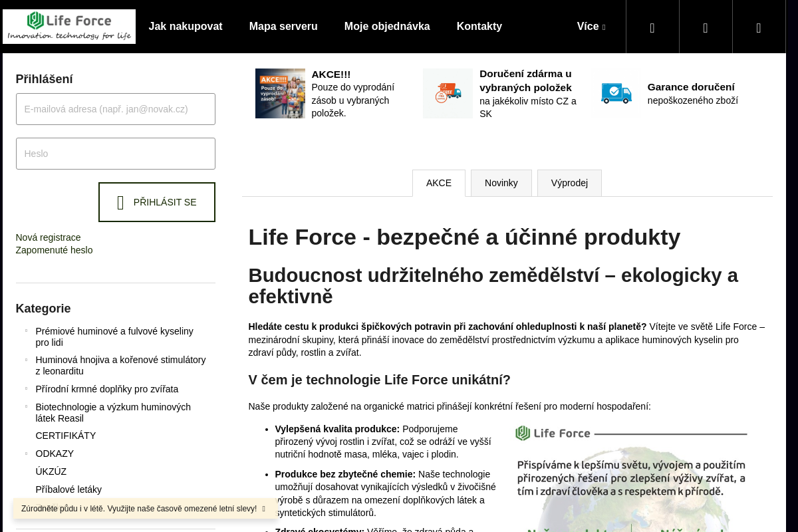The width and height of the screenshot is (798, 532).
Task: Click the header icon button right after Více
Action: pyautogui.click(x=652, y=27)
